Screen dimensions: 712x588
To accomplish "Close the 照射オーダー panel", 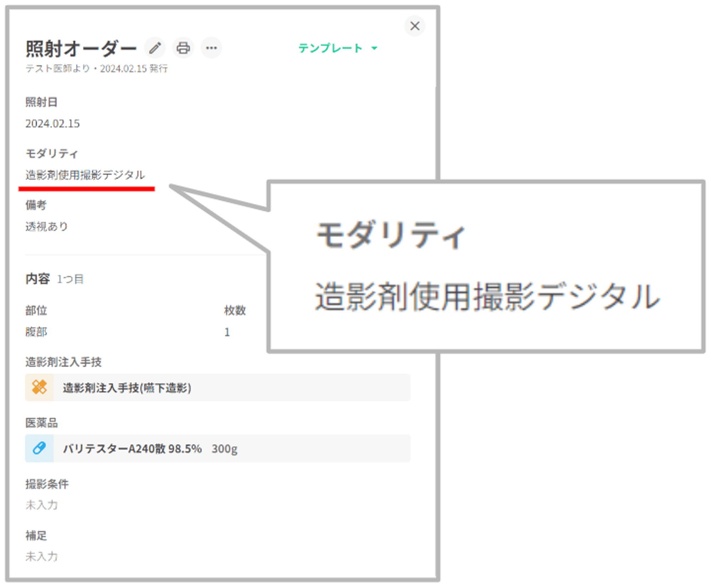I will click(414, 26).
